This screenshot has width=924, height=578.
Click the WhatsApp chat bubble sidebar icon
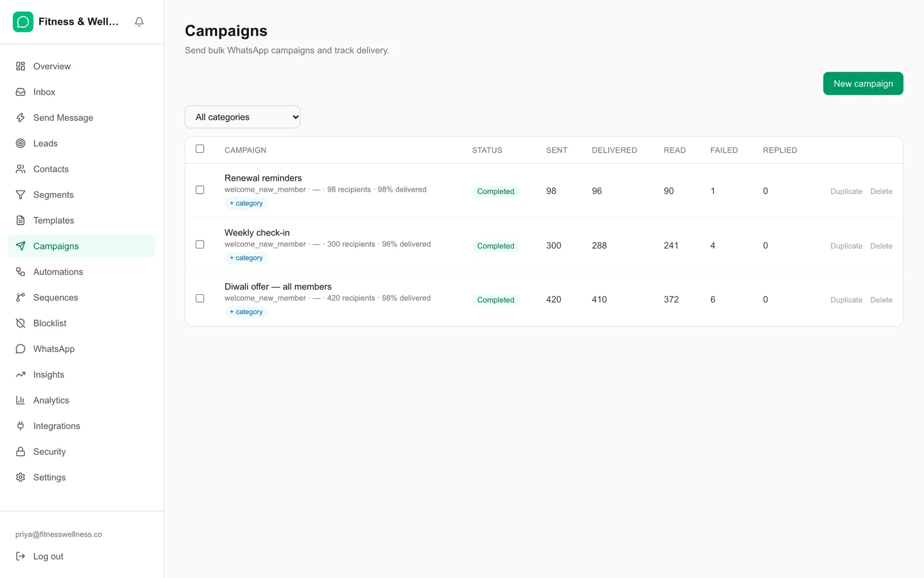pyautogui.click(x=21, y=349)
